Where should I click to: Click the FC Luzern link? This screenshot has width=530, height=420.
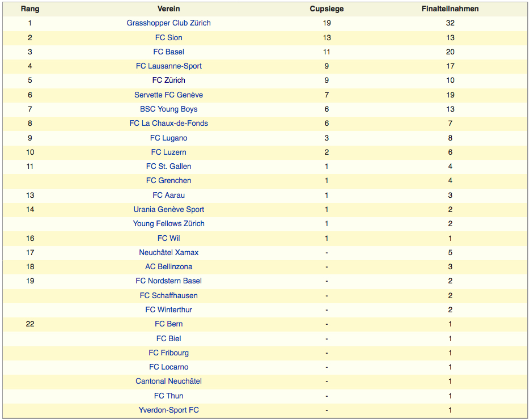[x=168, y=152]
